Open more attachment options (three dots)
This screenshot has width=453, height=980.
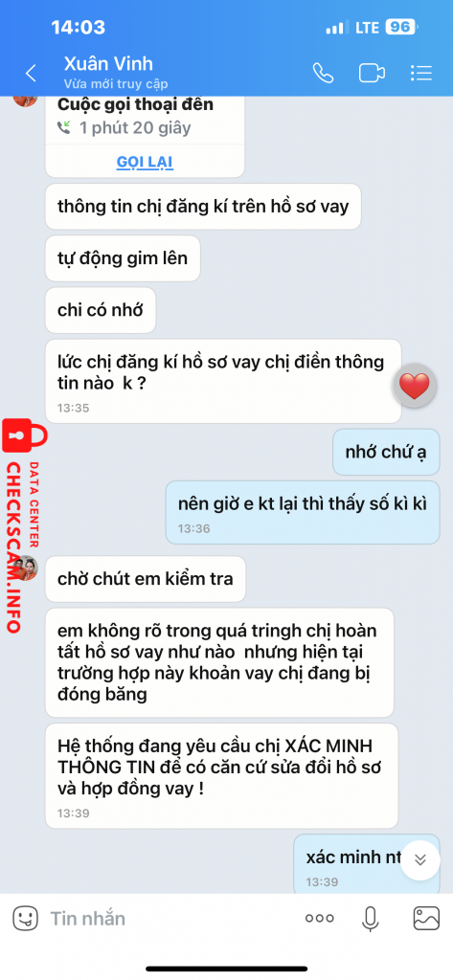tap(320, 918)
